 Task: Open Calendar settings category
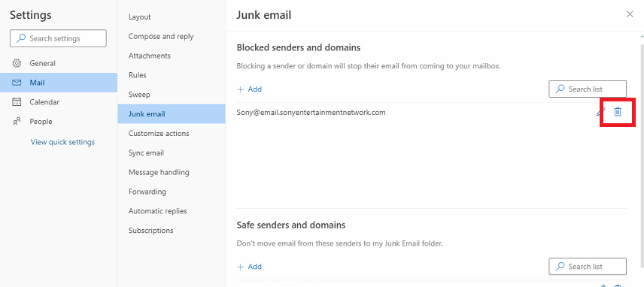59,102
